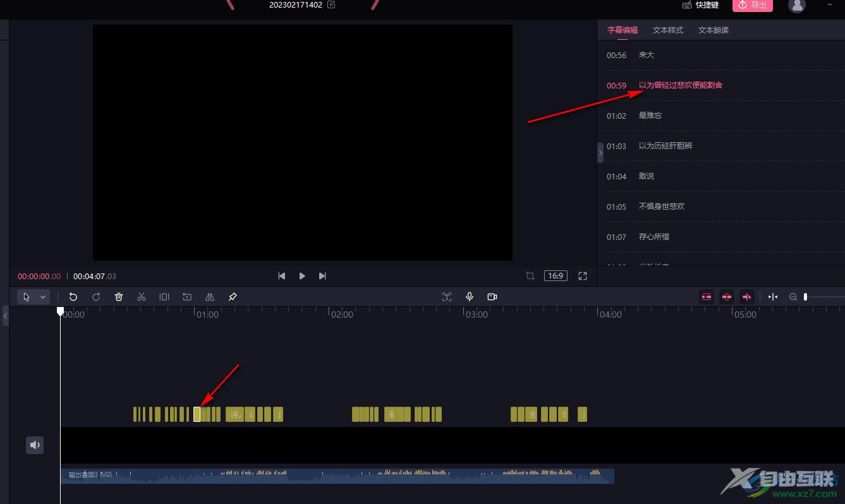The width and height of the screenshot is (845, 504).
Task: Expand the left side panel arrow
Action: (6, 315)
